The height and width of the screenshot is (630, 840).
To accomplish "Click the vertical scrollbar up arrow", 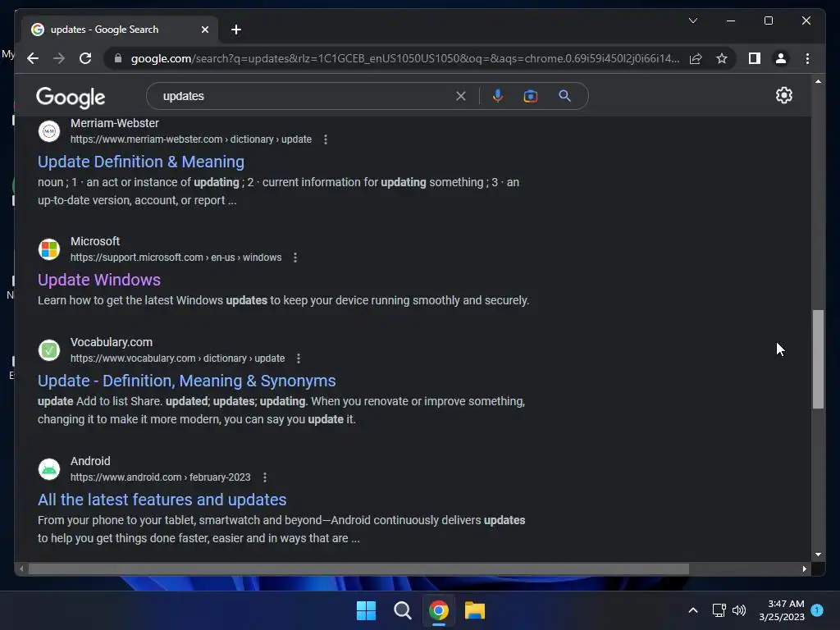I will pyautogui.click(x=818, y=81).
